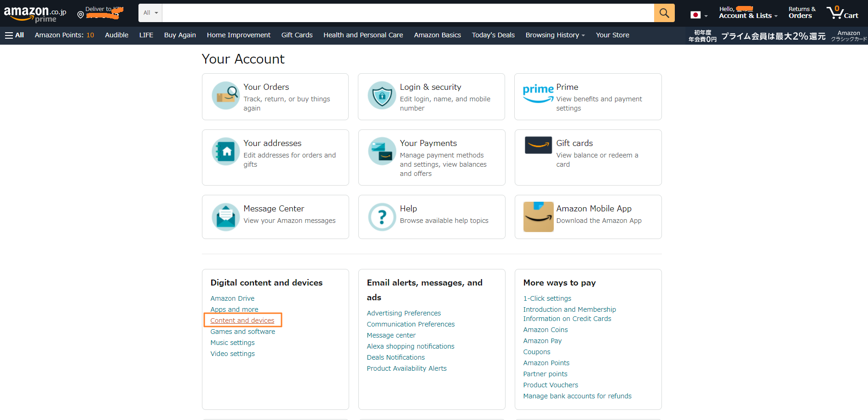
Task: Click Amazon Points in the nav bar
Action: click(64, 35)
